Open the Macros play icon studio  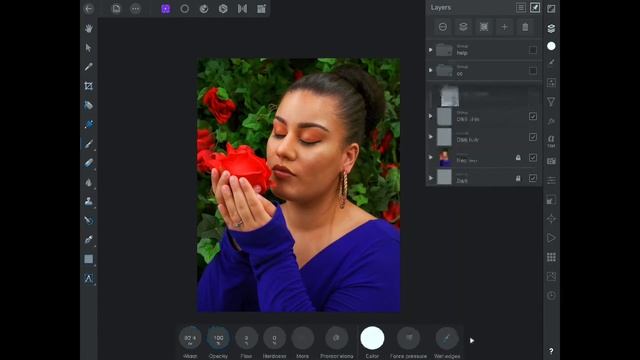coord(551,238)
